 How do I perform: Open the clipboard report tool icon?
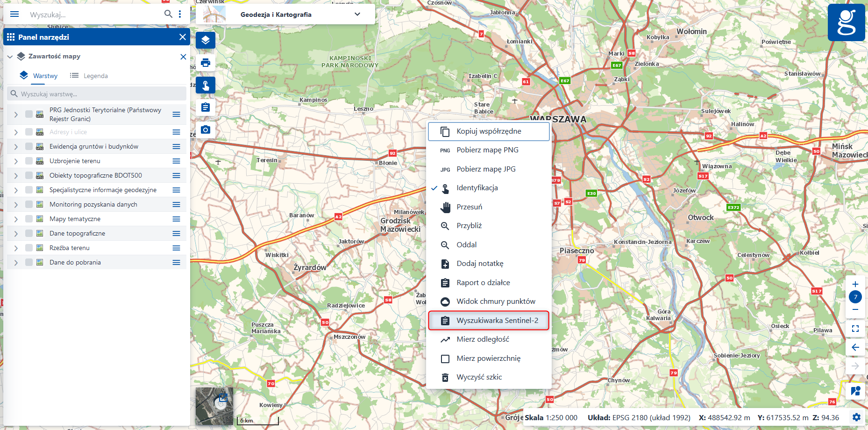[206, 107]
